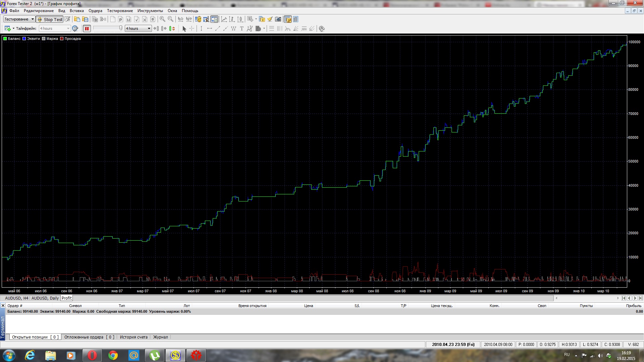The width and height of the screenshot is (644, 362).
Task: Close the terminal panel with the X
Action: coord(3,306)
